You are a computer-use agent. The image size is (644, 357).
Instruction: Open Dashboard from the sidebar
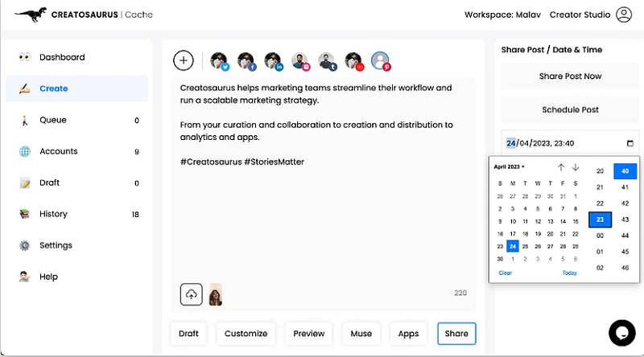[x=76, y=57]
